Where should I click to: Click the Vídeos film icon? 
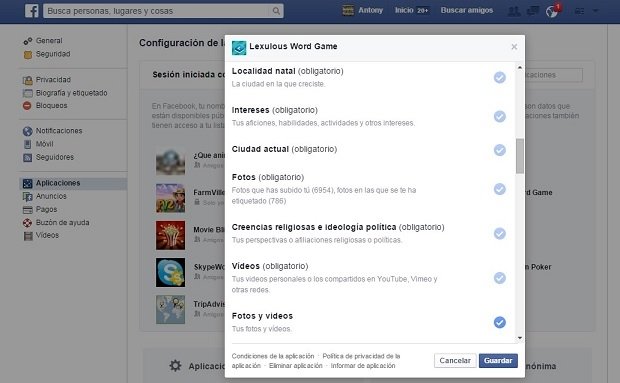28,236
